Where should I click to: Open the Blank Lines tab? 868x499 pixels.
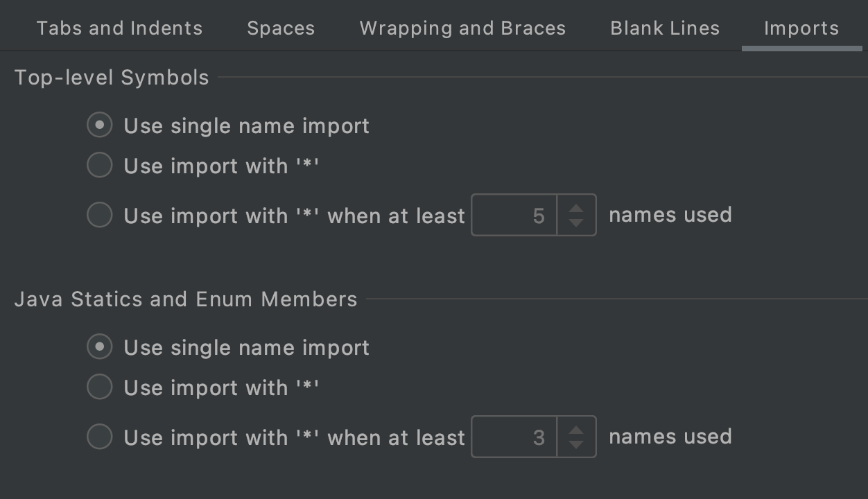(x=664, y=28)
